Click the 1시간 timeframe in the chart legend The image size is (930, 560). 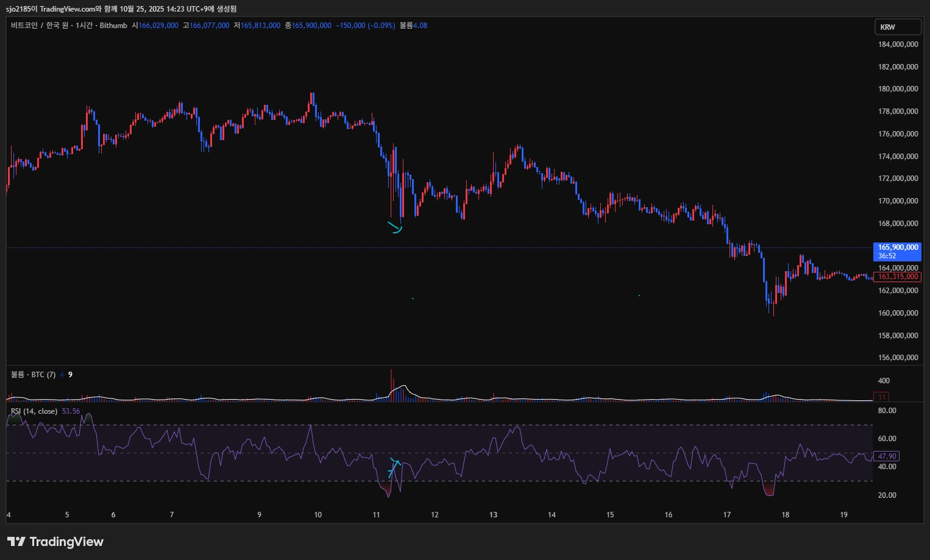coord(84,26)
